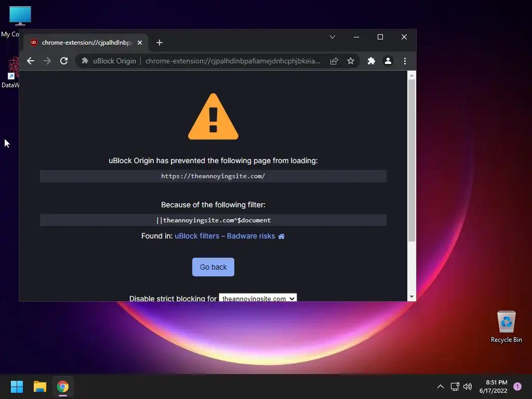Open the Extensions puzzle menu in toolbar
The image size is (532, 399).
(371, 61)
